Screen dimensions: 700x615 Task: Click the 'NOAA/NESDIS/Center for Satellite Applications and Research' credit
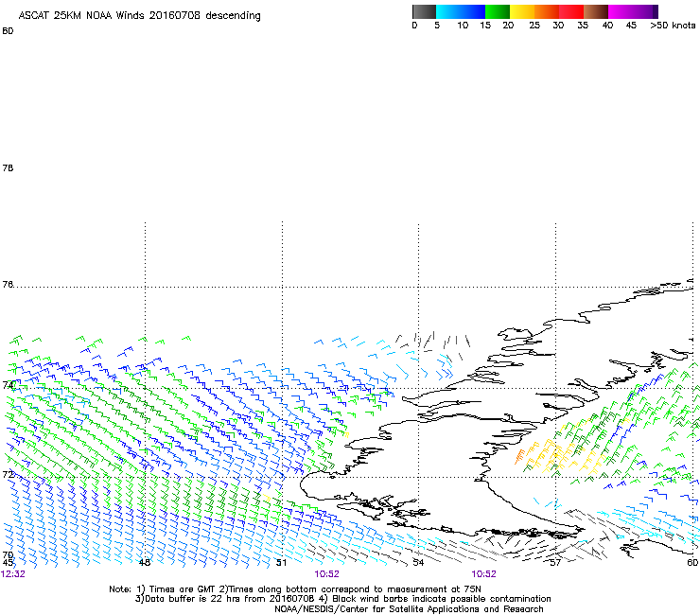(409, 609)
